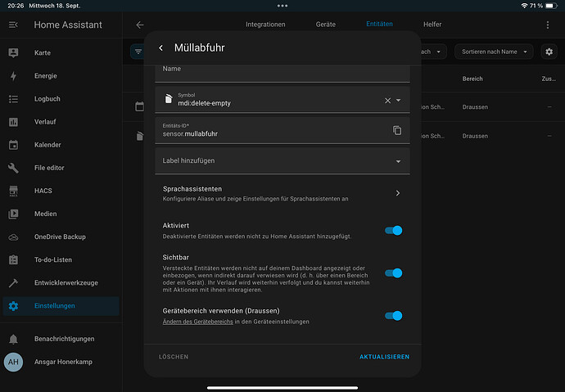The width and height of the screenshot is (565, 392).
Task: Open the three-dot overflow menu
Action: [x=548, y=25]
